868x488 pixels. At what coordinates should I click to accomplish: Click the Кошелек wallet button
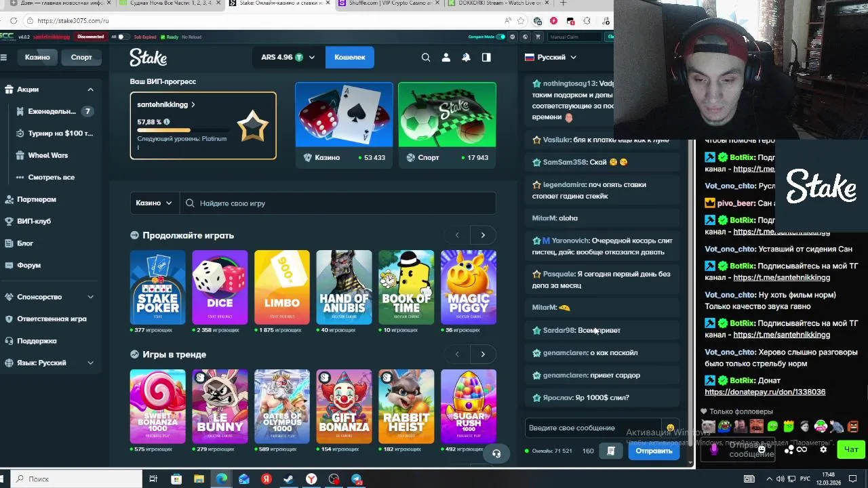point(350,58)
